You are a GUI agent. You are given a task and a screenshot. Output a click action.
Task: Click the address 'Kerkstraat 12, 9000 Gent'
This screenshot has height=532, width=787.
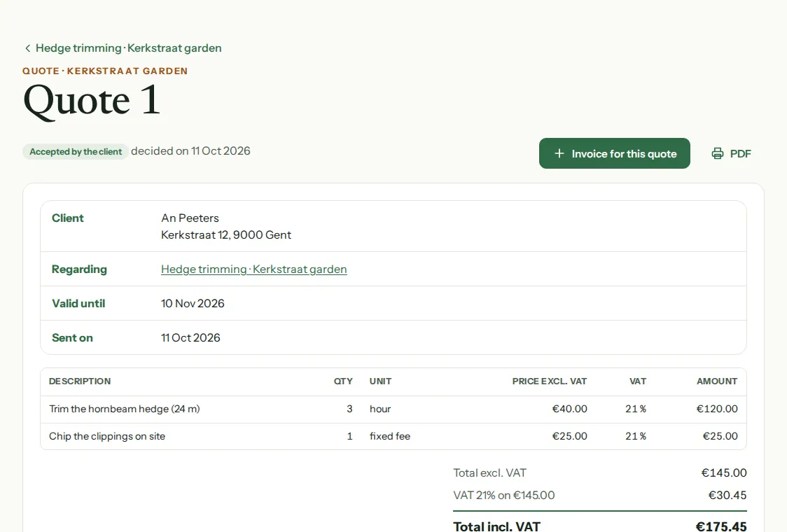tap(226, 235)
